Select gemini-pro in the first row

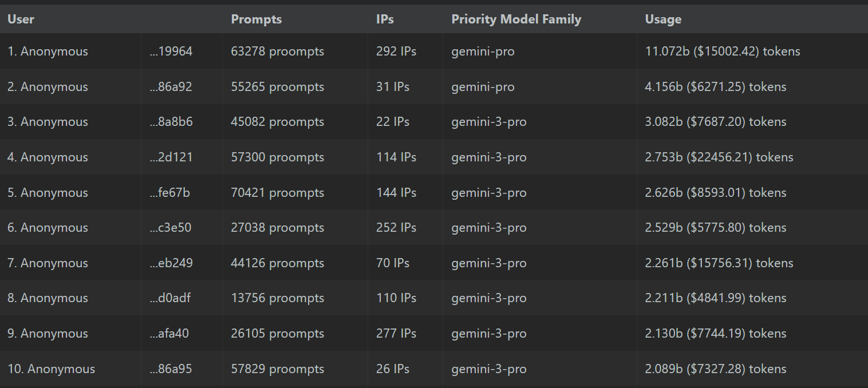(483, 51)
